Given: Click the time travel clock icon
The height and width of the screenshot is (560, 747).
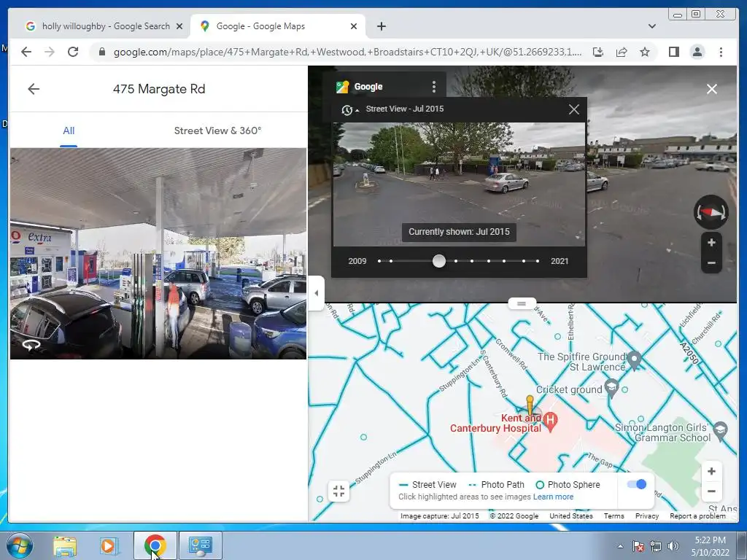Looking at the screenshot, I should [347, 110].
